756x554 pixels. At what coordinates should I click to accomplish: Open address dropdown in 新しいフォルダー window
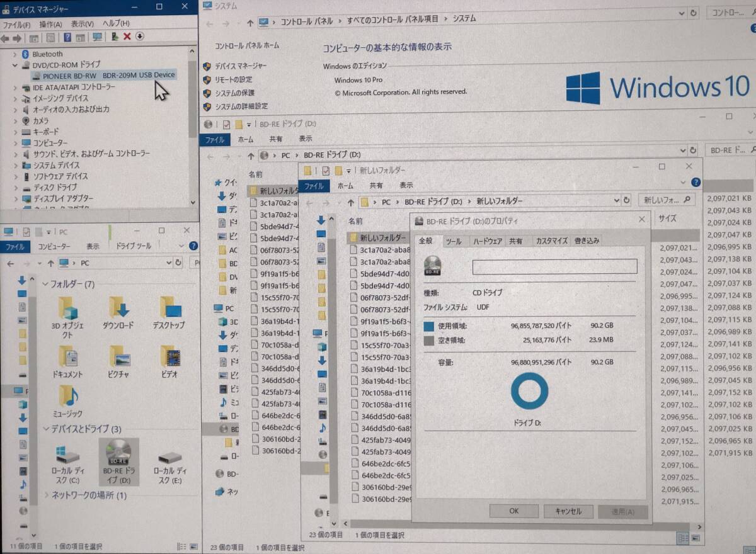pos(616,201)
